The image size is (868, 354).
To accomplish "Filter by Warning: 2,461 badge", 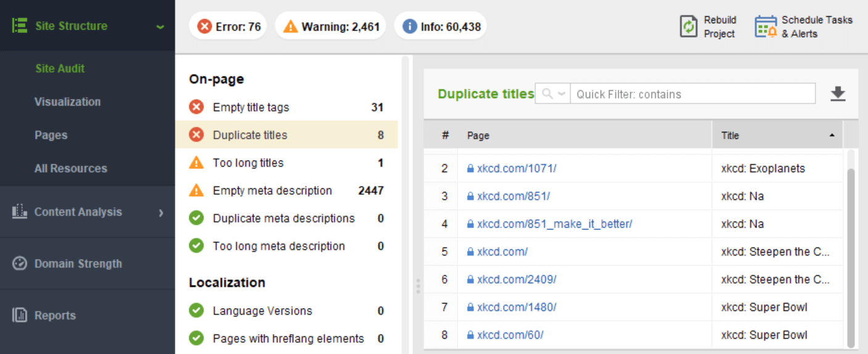I will (331, 27).
